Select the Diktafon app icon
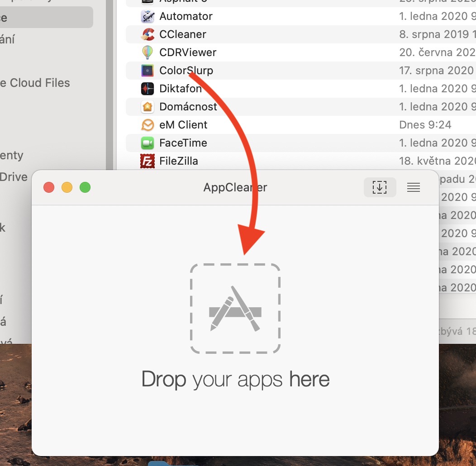476x466 pixels. [148, 89]
